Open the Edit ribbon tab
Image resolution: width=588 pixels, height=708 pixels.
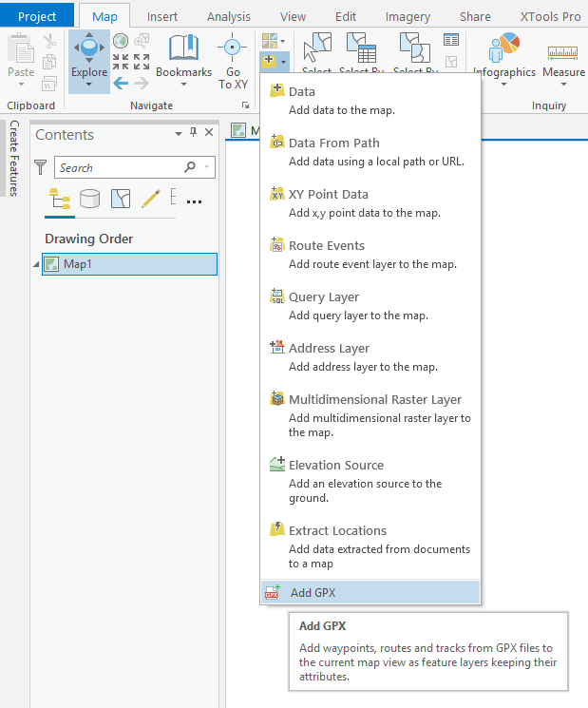(346, 16)
